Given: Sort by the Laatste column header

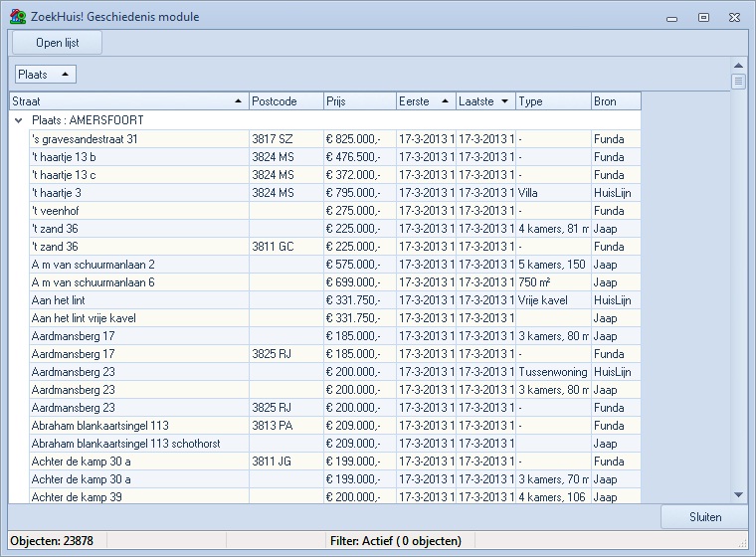Looking at the screenshot, I should click(484, 101).
